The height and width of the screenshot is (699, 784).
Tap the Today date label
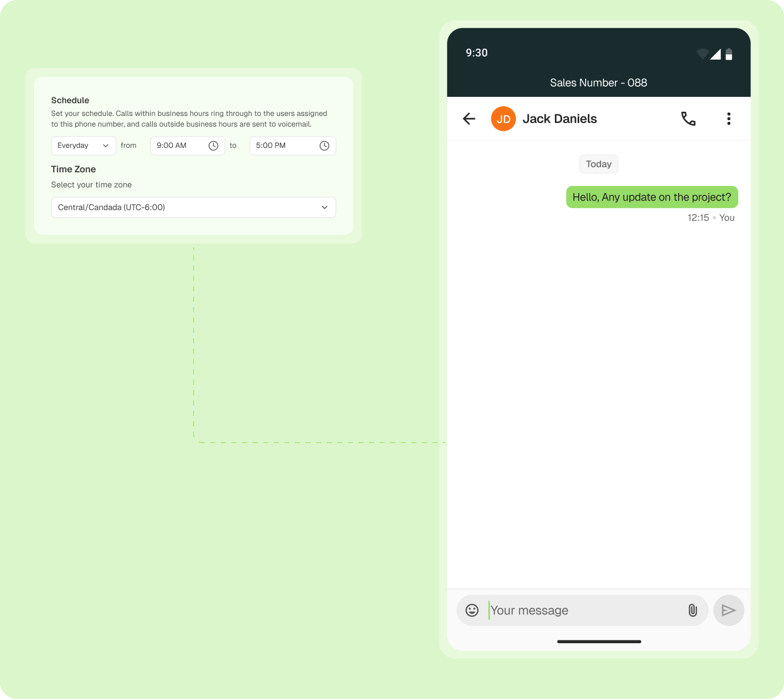pyautogui.click(x=598, y=164)
